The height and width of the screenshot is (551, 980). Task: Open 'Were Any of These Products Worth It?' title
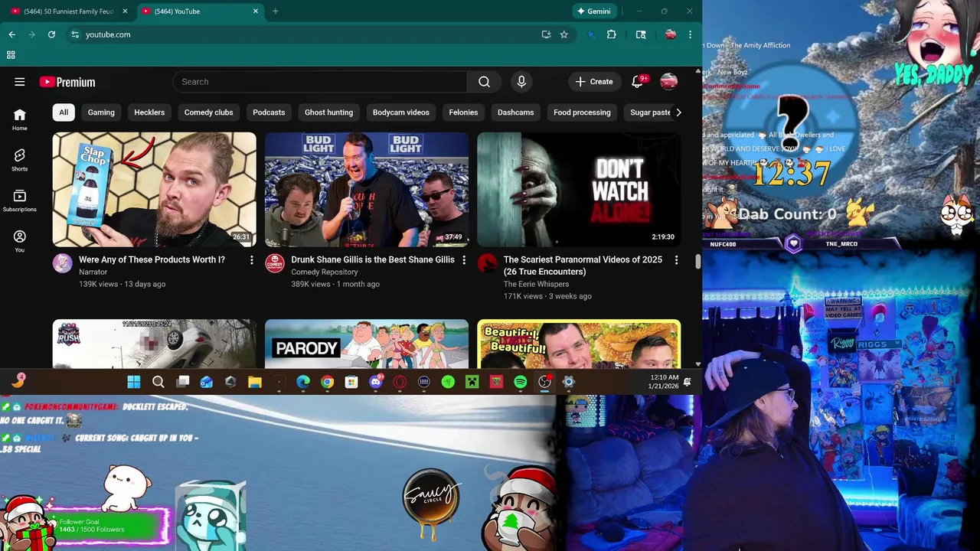(x=152, y=259)
